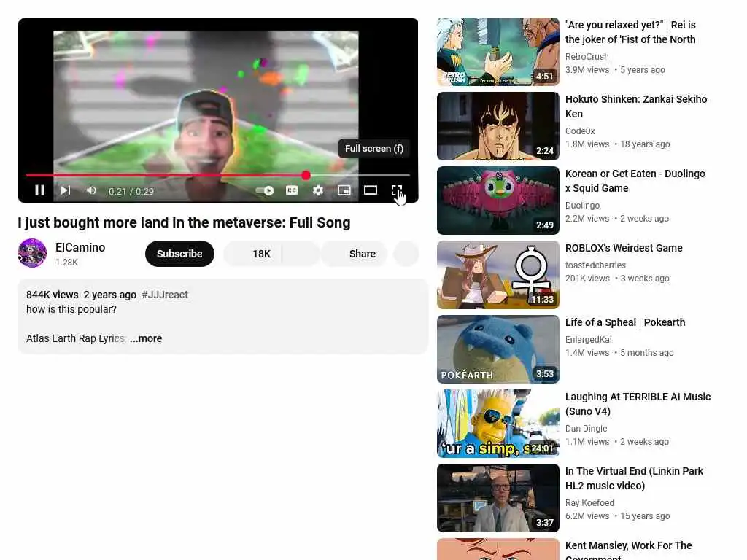Open the 'Hokuto Shinken: Zankai Sekiho Ken' title

[636, 106]
